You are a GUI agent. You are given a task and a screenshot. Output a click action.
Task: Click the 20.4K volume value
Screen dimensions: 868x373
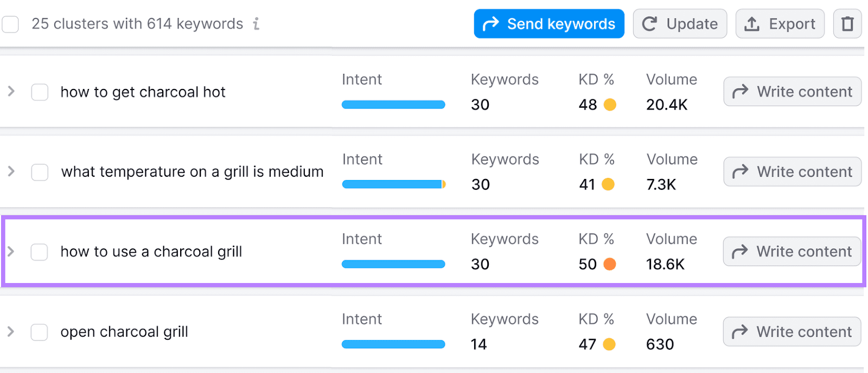coord(667,105)
